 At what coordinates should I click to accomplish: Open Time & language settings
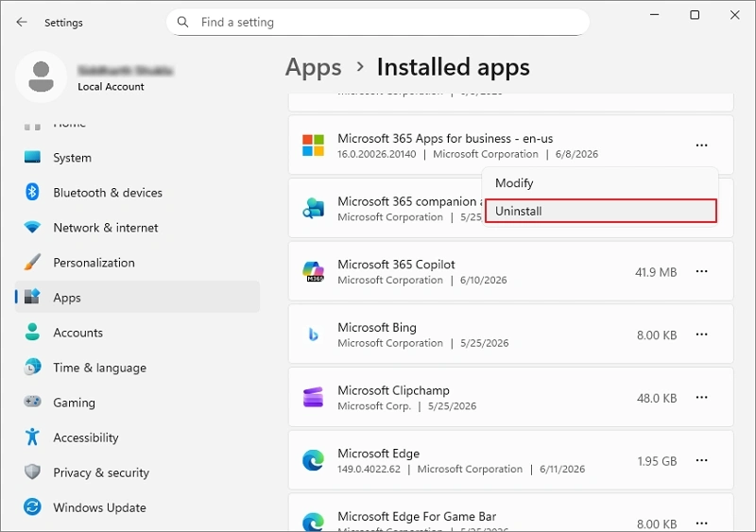coord(137,368)
